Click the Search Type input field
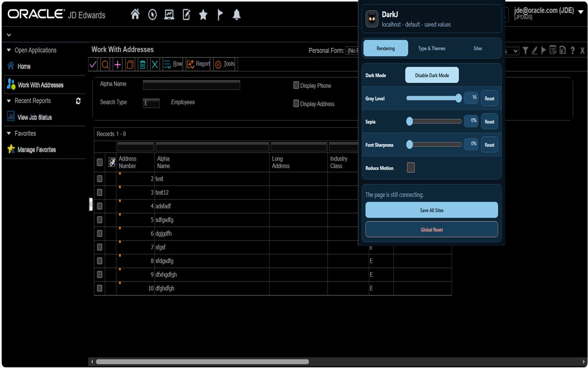The width and height of the screenshot is (588, 368). [x=151, y=103]
